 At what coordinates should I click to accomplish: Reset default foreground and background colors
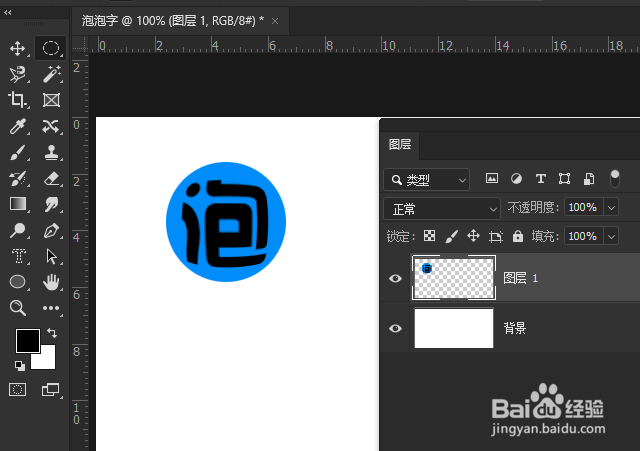[x=20, y=365]
